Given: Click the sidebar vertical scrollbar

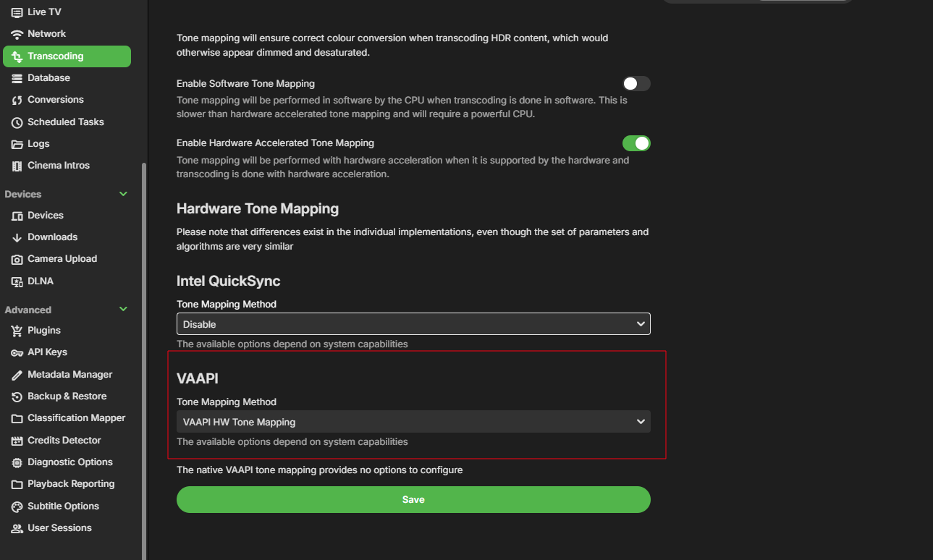Looking at the screenshot, I should (144, 362).
